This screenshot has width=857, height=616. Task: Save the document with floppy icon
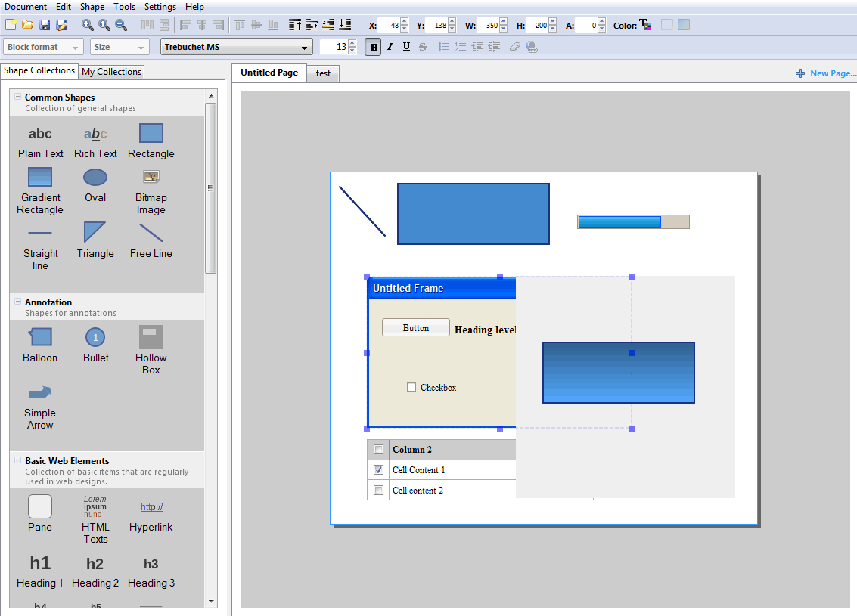(x=45, y=25)
